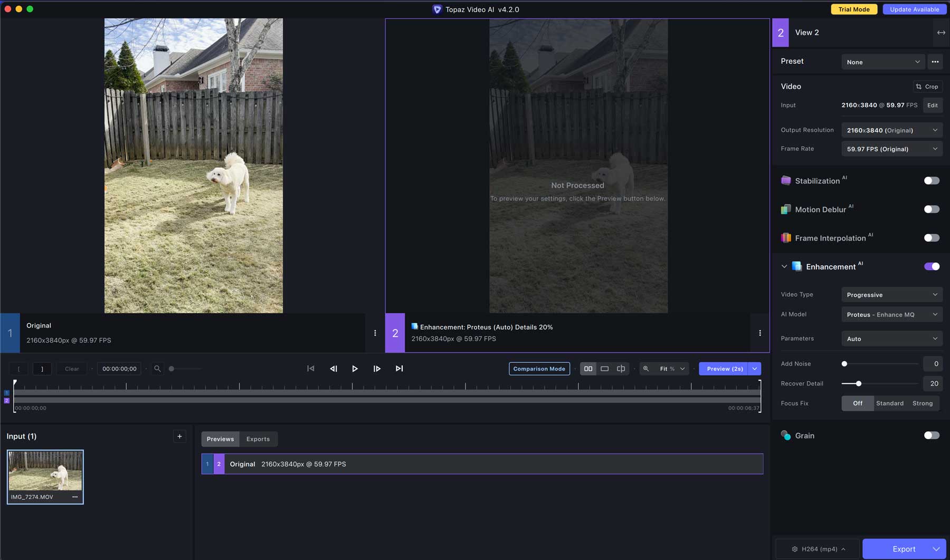Open the Original clip's three-dot options menu
Viewport: 950px width, 560px height.
tap(375, 333)
